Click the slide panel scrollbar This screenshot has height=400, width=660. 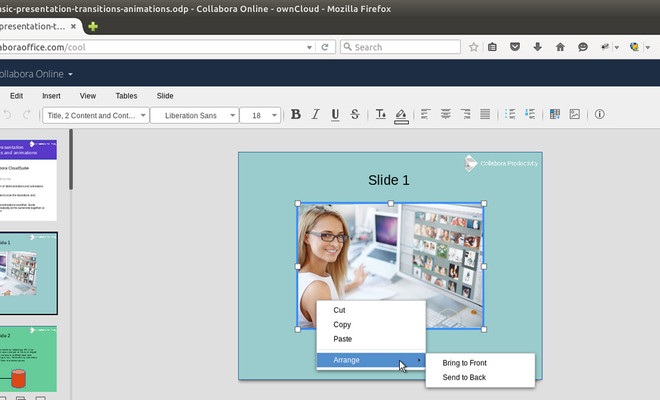pos(71,160)
